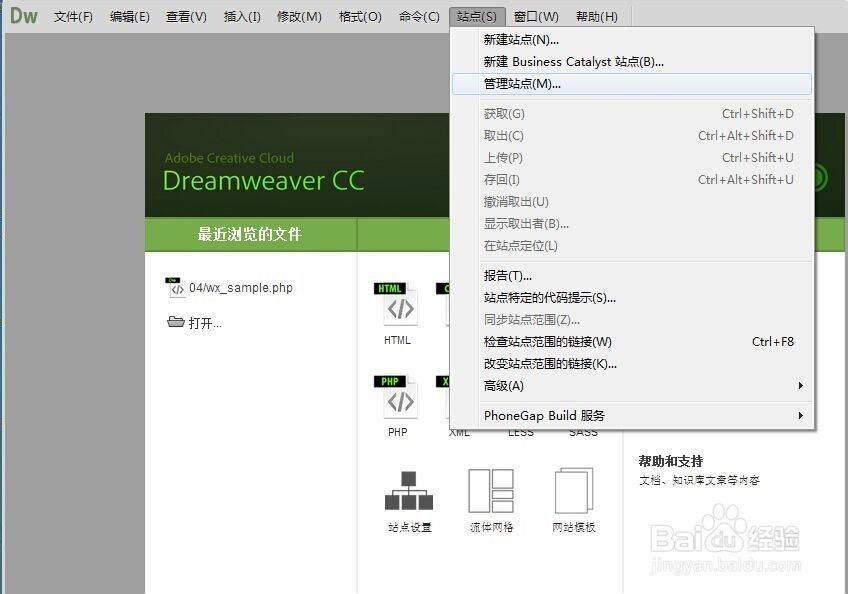
Task: Click the 文档、知识库文章等内容 text
Action: point(699,480)
